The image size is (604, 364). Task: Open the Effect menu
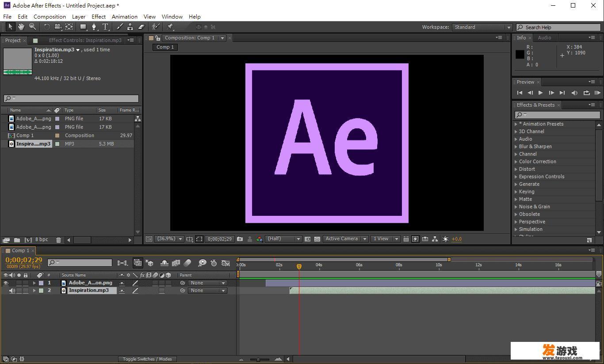pyautogui.click(x=99, y=17)
